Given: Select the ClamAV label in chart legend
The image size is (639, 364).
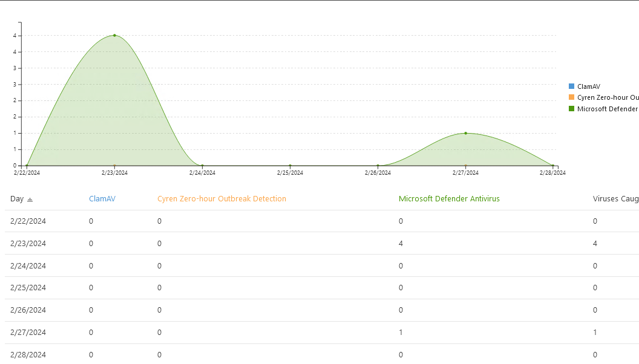Looking at the screenshot, I should 588,86.
